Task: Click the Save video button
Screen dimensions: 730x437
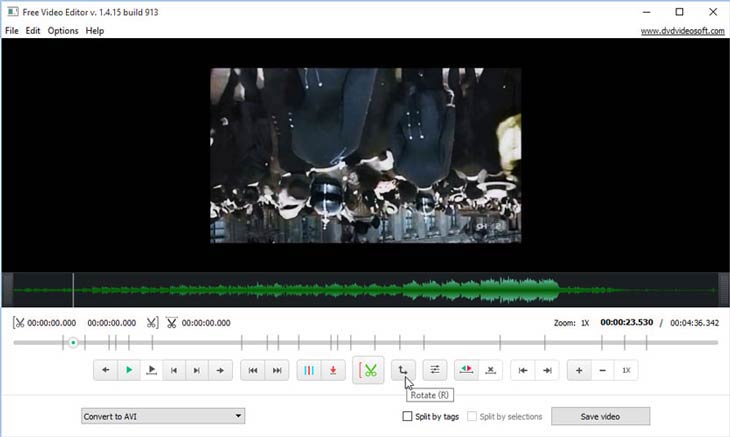Action: 601,417
